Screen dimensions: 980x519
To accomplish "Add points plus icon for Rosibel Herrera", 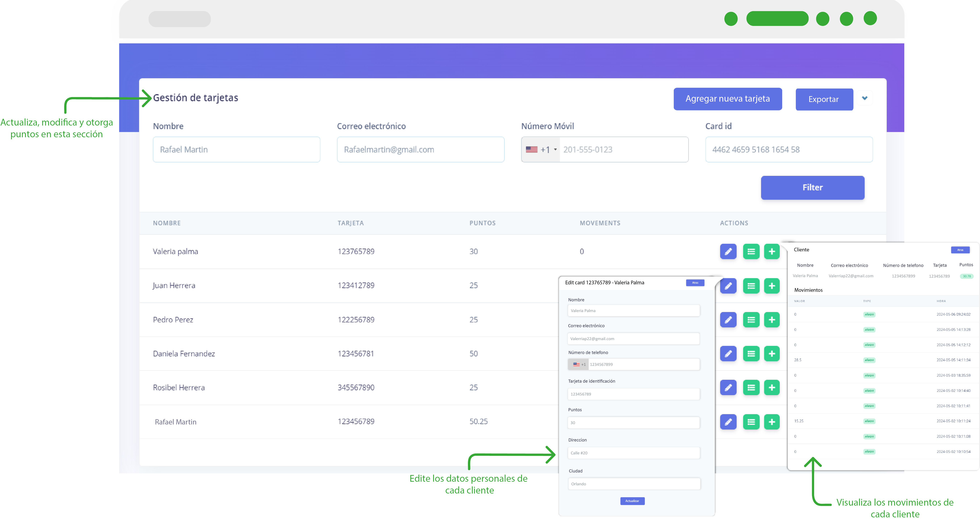I will coord(772,387).
